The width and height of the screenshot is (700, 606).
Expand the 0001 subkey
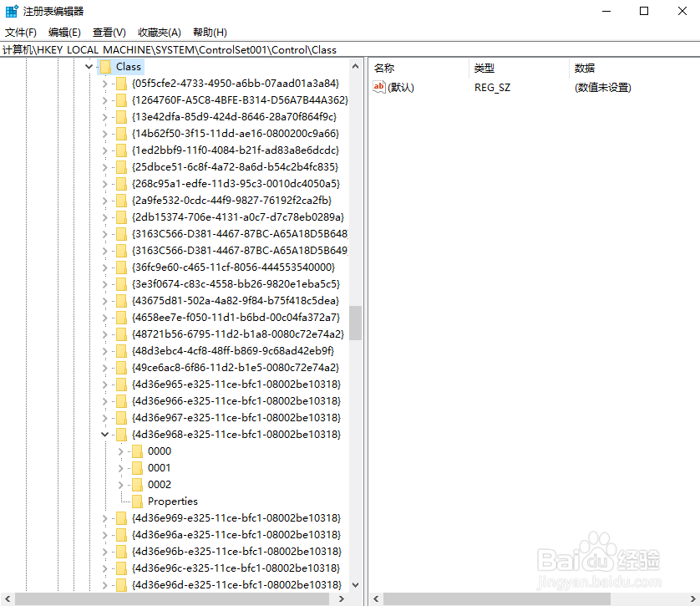coord(120,468)
